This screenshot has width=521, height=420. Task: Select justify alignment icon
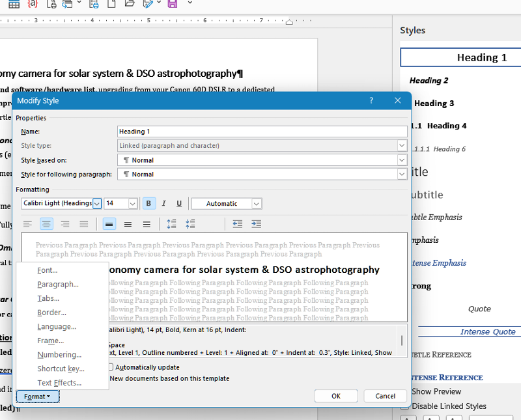click(x=84, y=224)
